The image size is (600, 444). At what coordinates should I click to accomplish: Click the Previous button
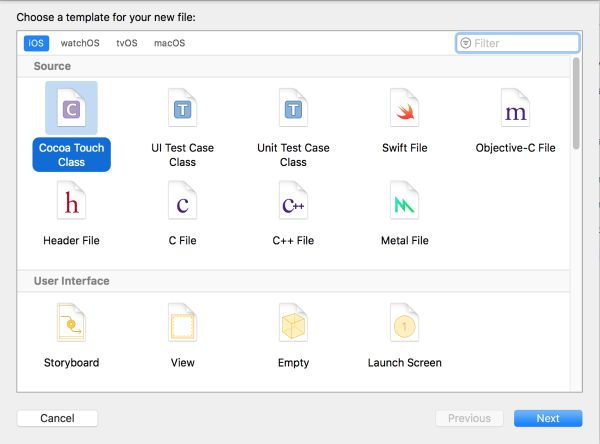tap(470, 418)
